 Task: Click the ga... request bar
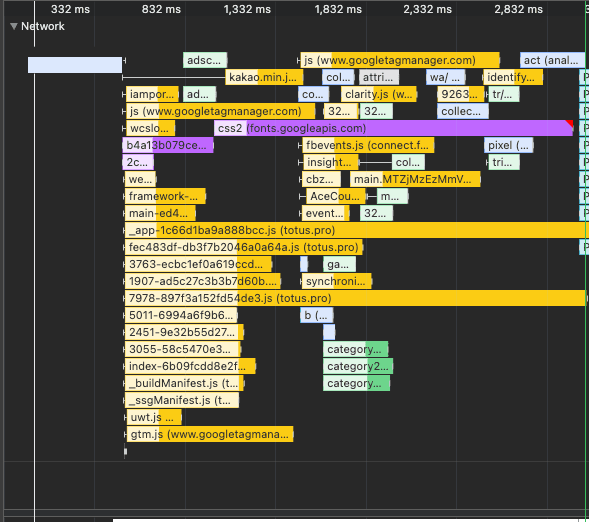coord(339,264)
